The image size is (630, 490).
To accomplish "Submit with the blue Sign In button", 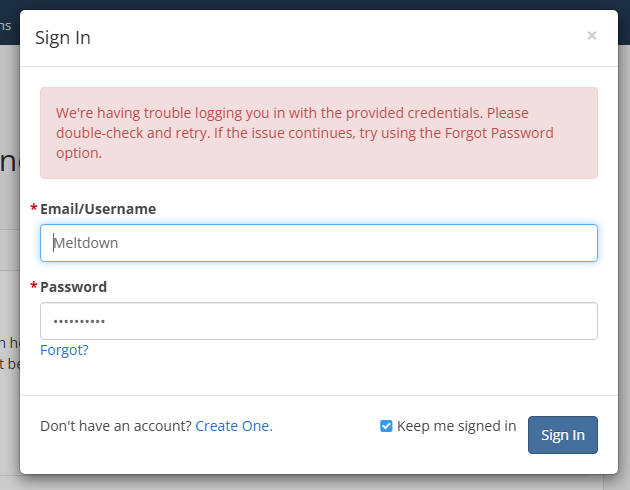I will coord(562,435).
